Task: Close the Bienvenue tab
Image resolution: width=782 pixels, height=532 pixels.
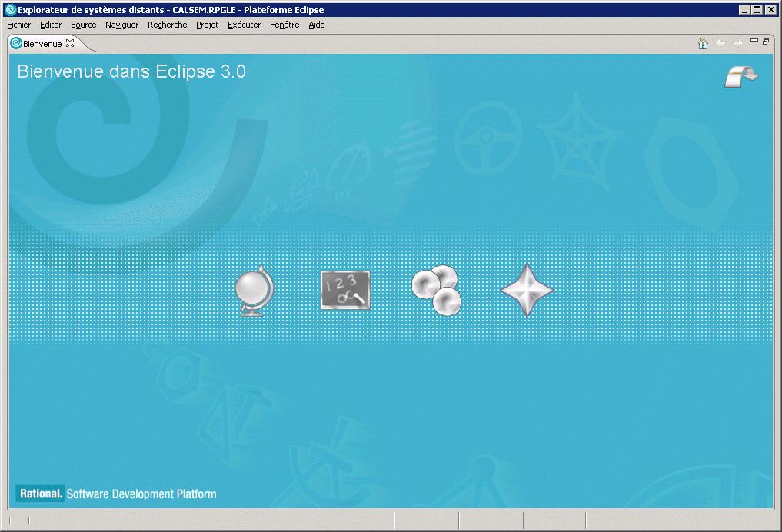Action: [x=70, y=43]
